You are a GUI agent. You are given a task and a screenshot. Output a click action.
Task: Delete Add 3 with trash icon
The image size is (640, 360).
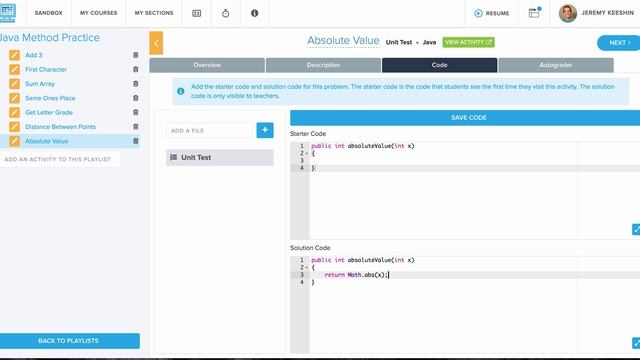tap(136, 55)
